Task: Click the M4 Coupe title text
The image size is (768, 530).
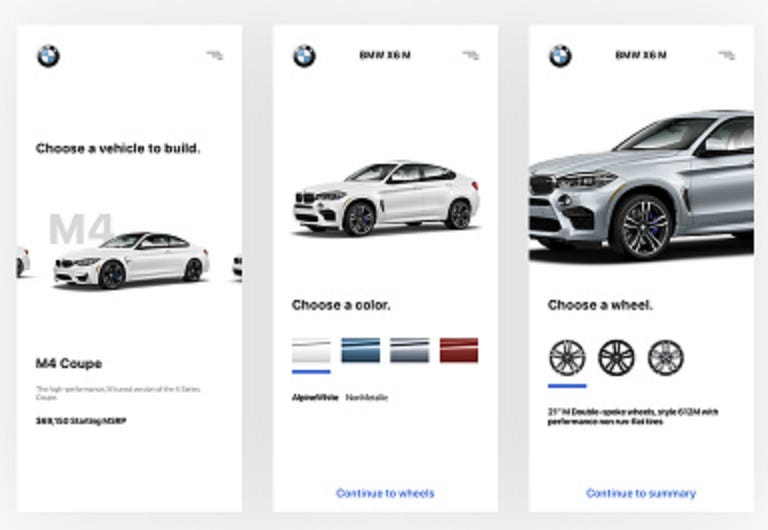Action: pyautogui.click(x=69, y=363)
